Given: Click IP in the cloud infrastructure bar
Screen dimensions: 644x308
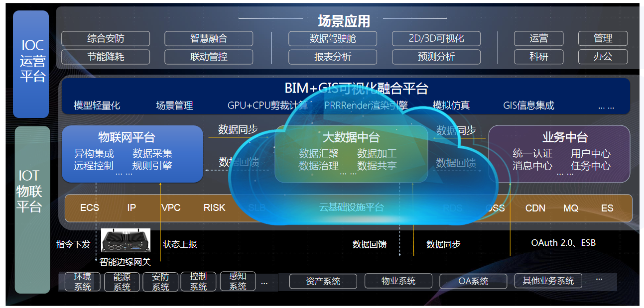Looking at the screenshot, I should [x=131, y=208].
